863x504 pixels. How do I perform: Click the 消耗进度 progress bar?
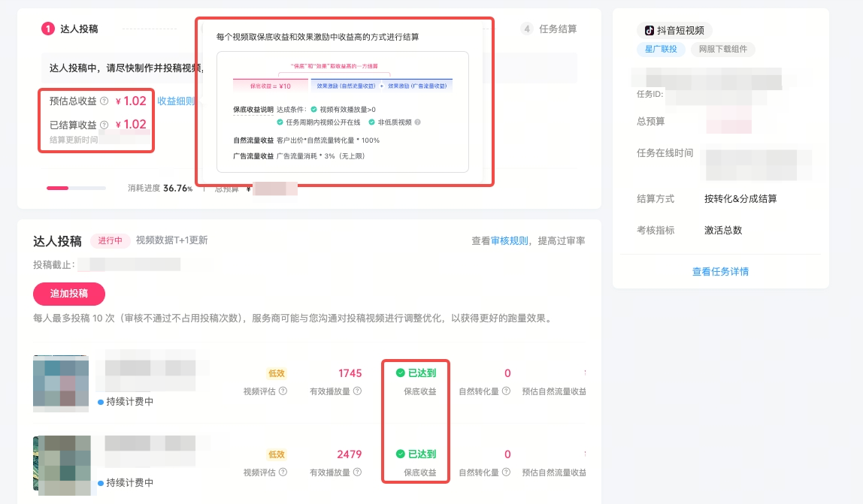click(76, 188)
